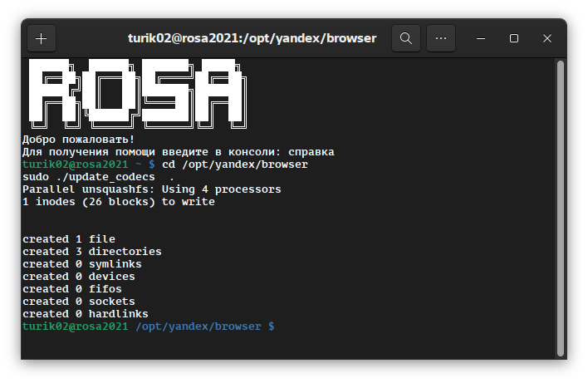
Task: Click the line 'sudo ./update_codecs .'
Action: [x=98, y=177]
